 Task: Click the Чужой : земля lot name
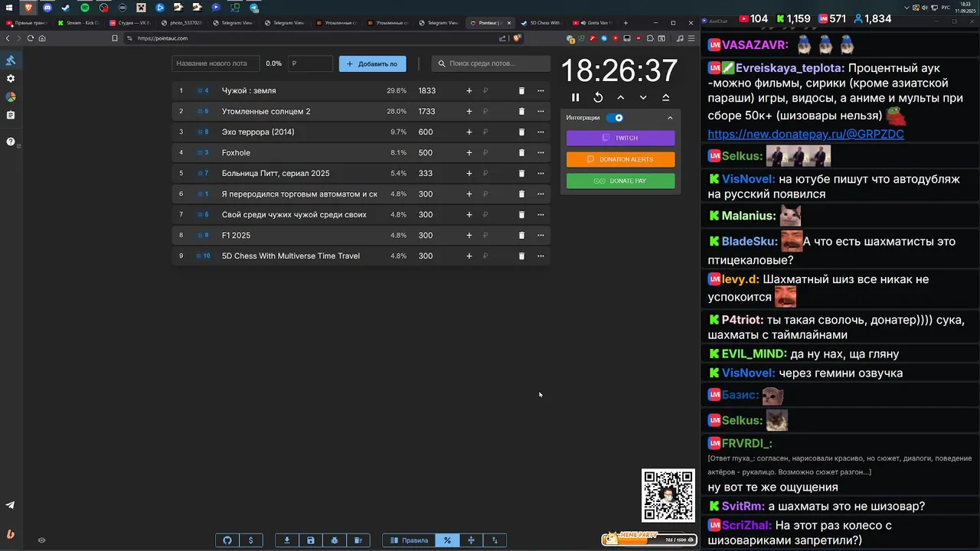click(249, 90)
